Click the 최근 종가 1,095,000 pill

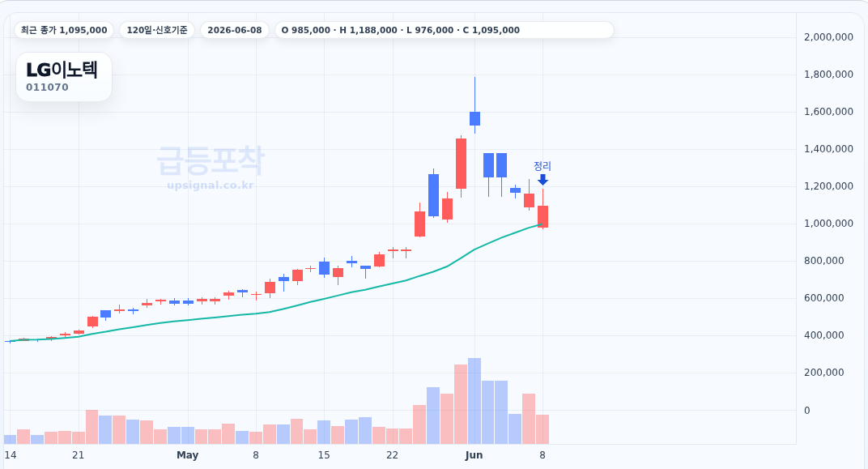click(x=64, y=30)
